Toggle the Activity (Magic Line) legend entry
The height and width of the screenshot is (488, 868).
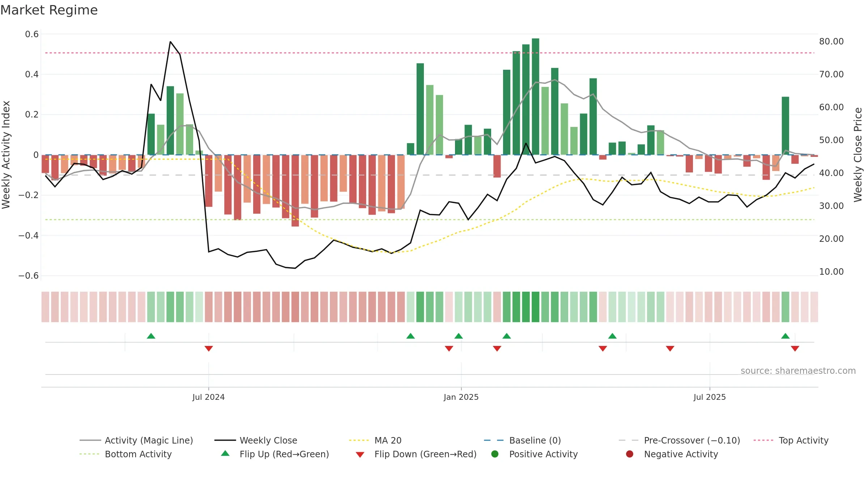coord(136,440)
